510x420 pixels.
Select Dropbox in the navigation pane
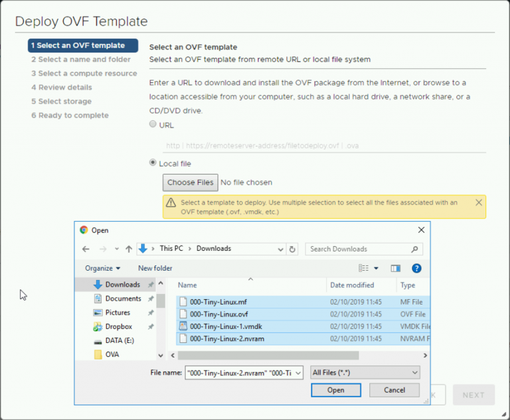click(118, 326)
